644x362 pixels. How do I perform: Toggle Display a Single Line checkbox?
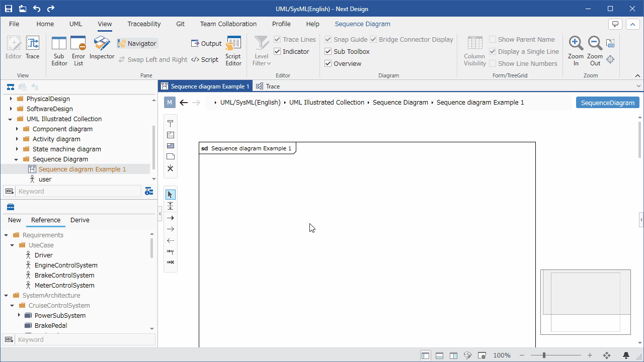pyautogui.click(x=493, y=51)
